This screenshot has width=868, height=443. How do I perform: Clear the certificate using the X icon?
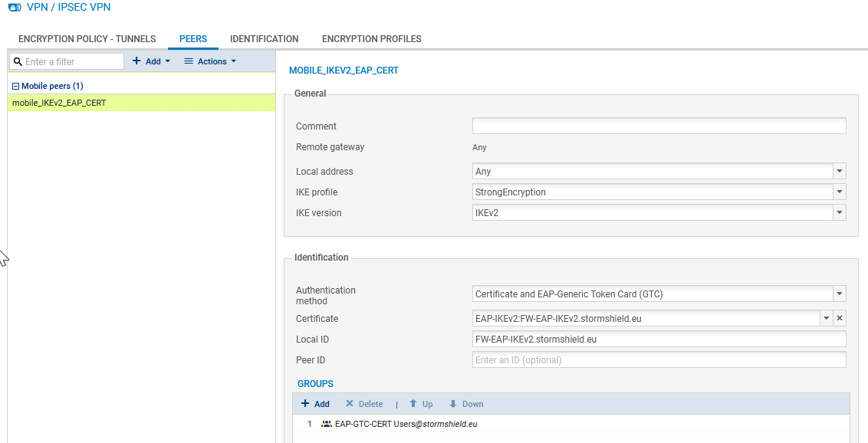point(840,318)
